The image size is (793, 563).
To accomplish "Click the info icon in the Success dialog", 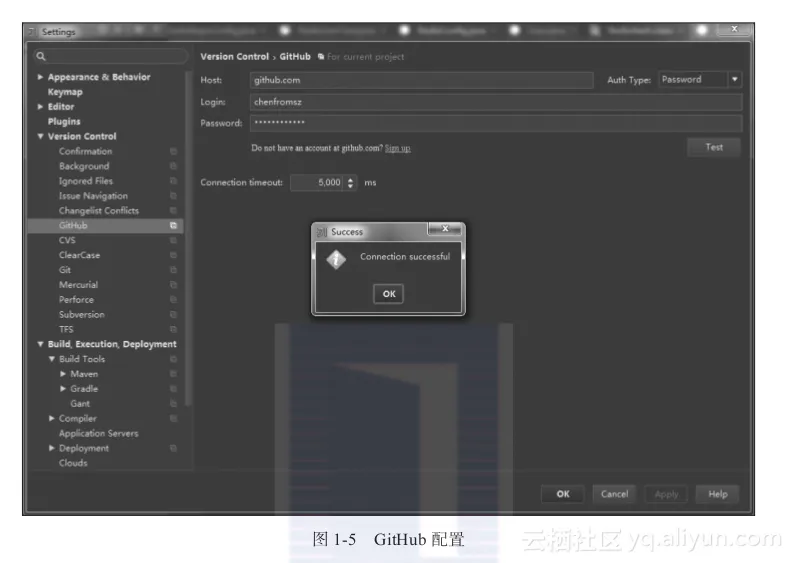I will (x=336, y=259).
